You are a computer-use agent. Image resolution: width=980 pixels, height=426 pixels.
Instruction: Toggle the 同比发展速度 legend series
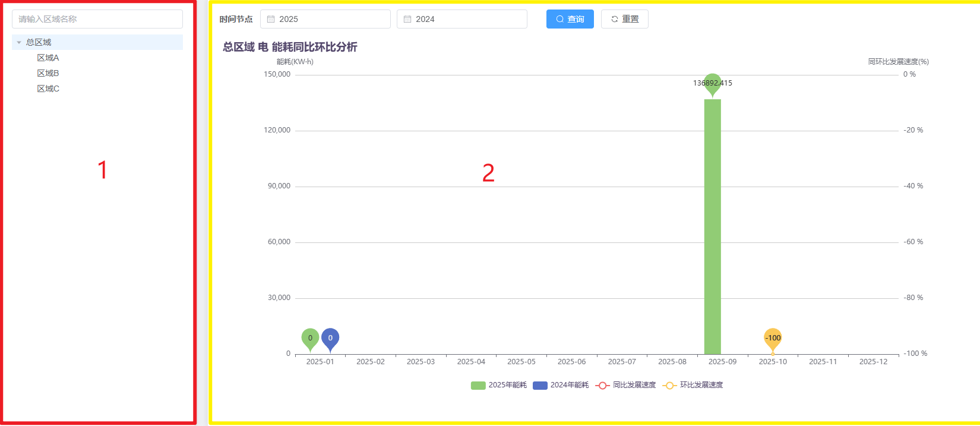[625, 385]
